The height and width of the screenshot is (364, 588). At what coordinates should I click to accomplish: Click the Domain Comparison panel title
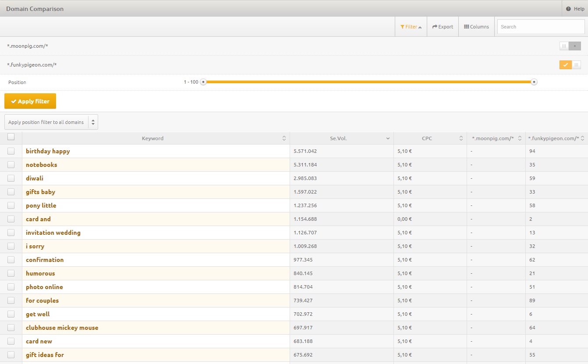[35, 9]
